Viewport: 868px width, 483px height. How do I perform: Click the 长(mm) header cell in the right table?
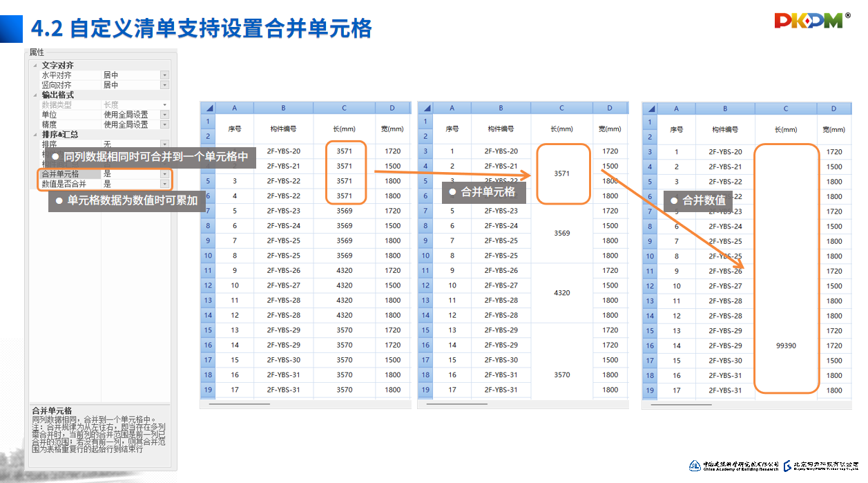pyautogui.click(x=786, y=129)
